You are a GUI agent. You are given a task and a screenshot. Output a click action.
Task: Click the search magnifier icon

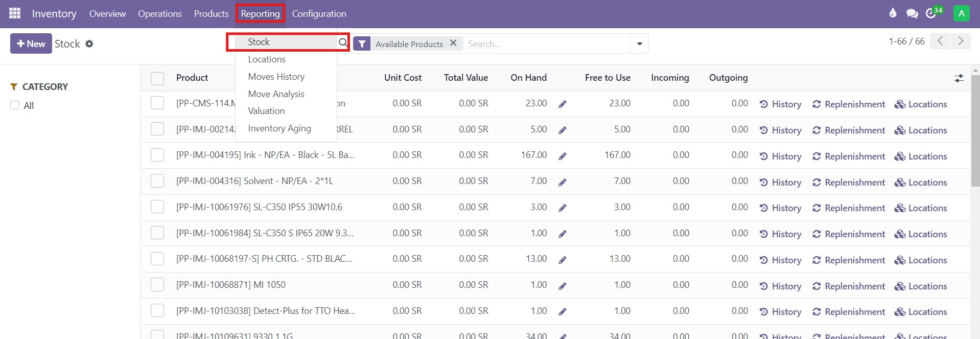[343, 42]
